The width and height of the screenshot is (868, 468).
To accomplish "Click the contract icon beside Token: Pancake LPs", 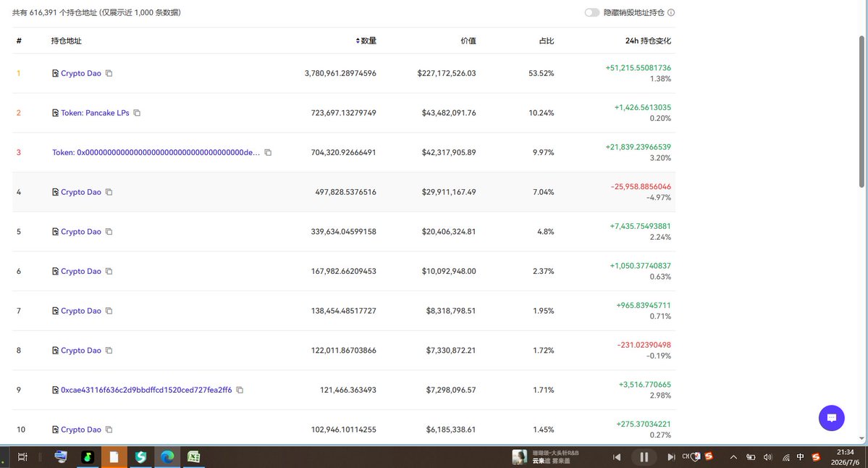I will coord(55,112).
